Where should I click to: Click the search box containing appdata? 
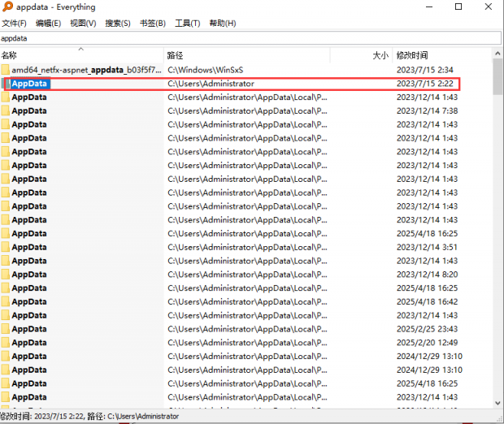244,38
